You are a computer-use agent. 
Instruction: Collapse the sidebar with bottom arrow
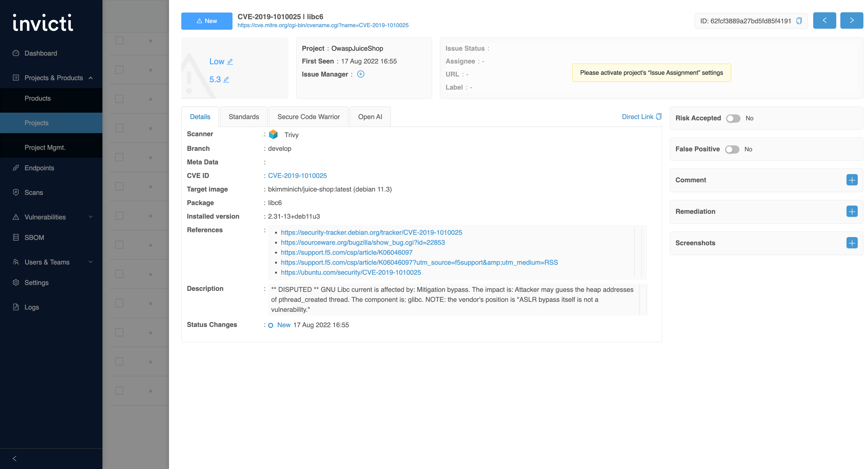[15, 459]
